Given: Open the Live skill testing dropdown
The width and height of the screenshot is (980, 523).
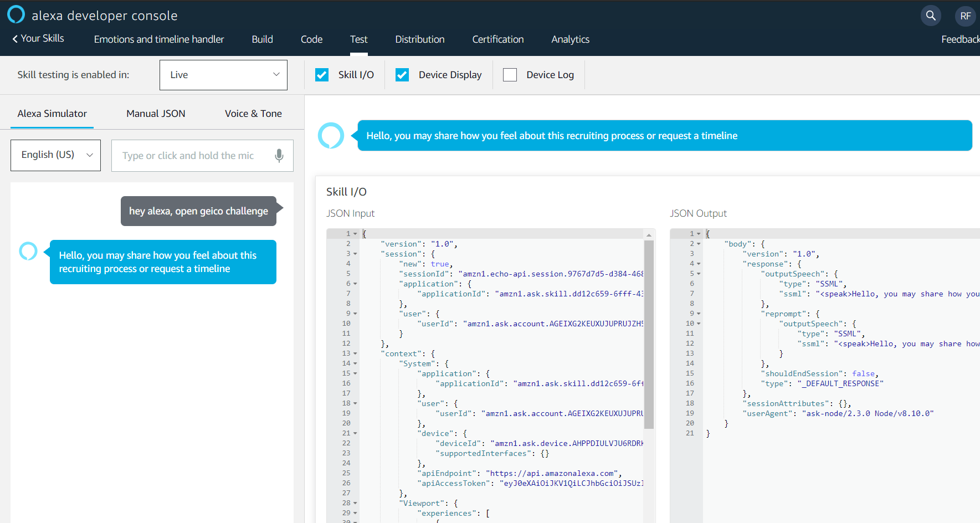Looking at the screenshot, I should click(223, 75).
